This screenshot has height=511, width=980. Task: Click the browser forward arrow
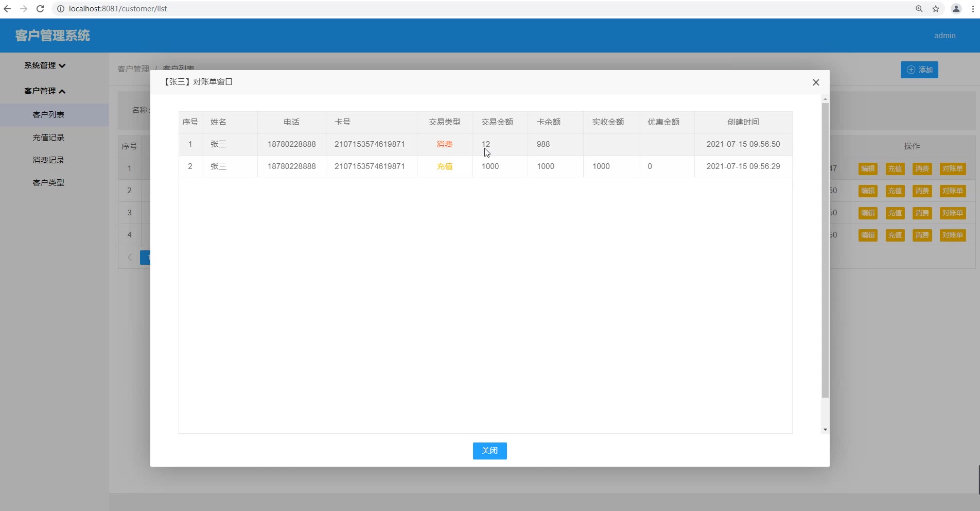pos(24,9)
